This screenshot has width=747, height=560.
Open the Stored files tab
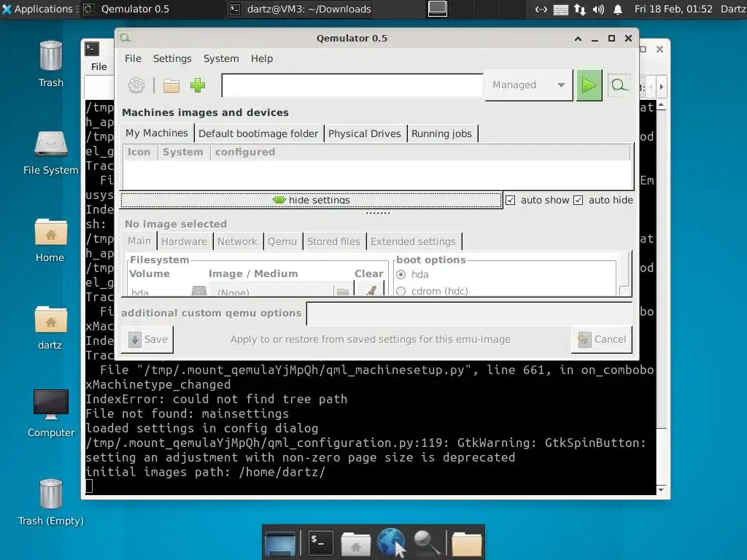(x=333, y=241)
